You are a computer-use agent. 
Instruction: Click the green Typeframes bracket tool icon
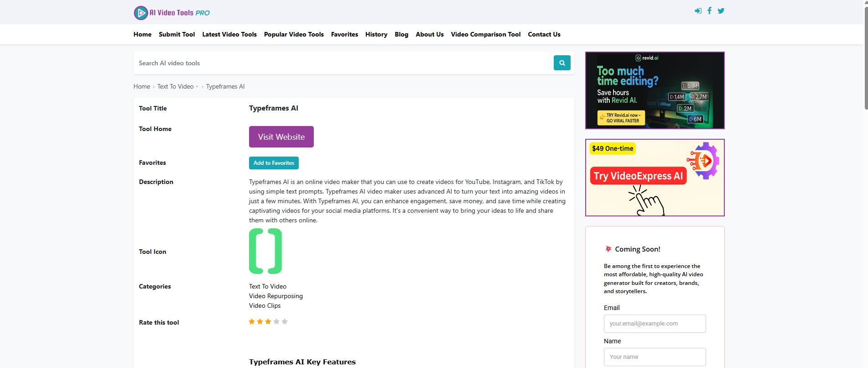click(x=265, y=251)
